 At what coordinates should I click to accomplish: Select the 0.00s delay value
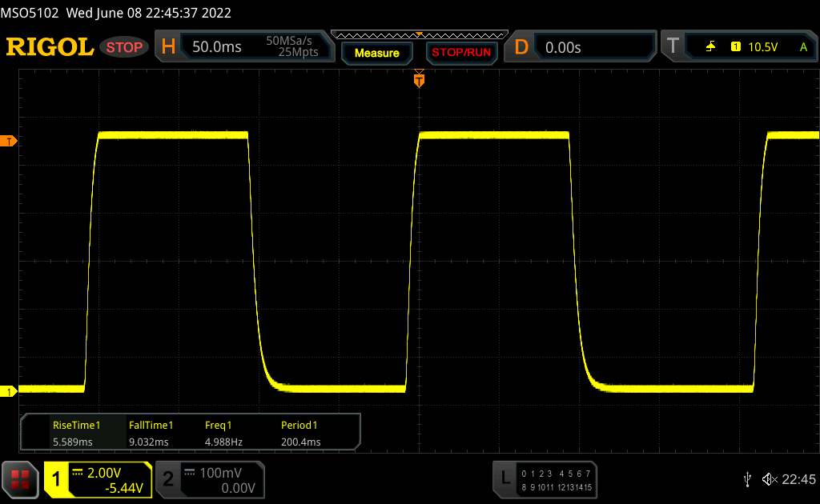pyautogui.click(x=563, y=47)
